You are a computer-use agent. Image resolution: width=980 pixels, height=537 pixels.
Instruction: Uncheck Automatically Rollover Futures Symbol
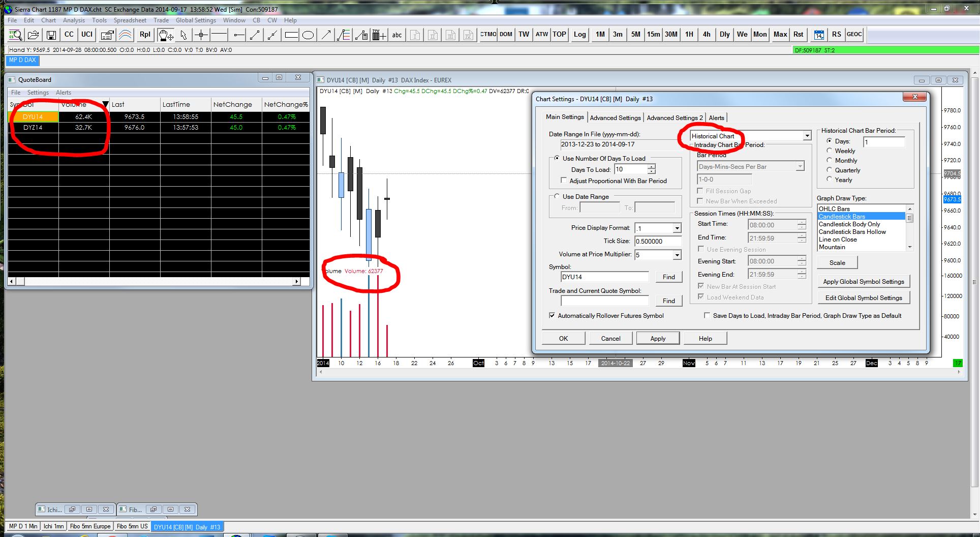[x=552, y=316]
